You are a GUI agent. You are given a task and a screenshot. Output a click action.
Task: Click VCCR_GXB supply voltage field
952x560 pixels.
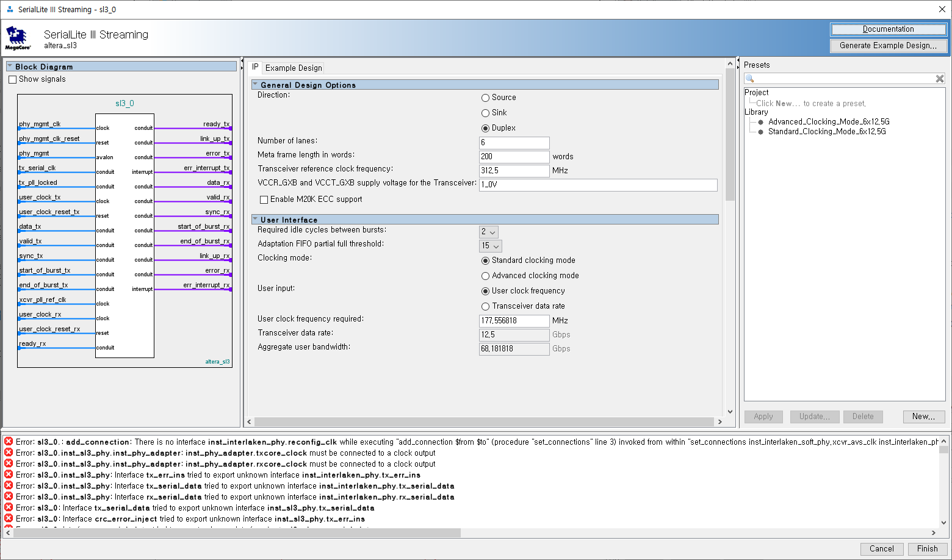pos(598,185)
